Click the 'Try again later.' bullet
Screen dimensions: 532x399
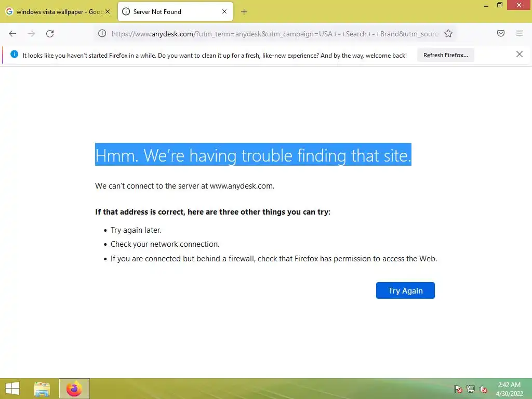(x=136, y=230)
